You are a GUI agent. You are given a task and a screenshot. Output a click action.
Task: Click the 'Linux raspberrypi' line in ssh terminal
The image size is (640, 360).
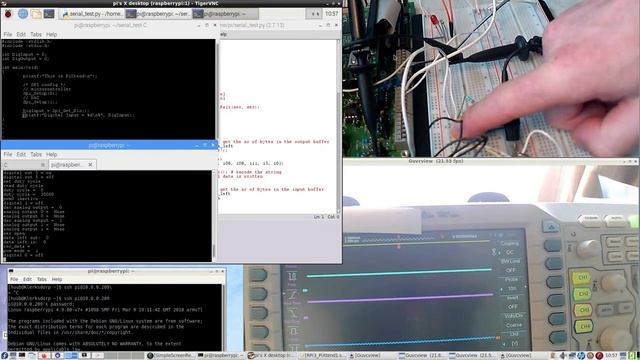click(x=105, y=310)
